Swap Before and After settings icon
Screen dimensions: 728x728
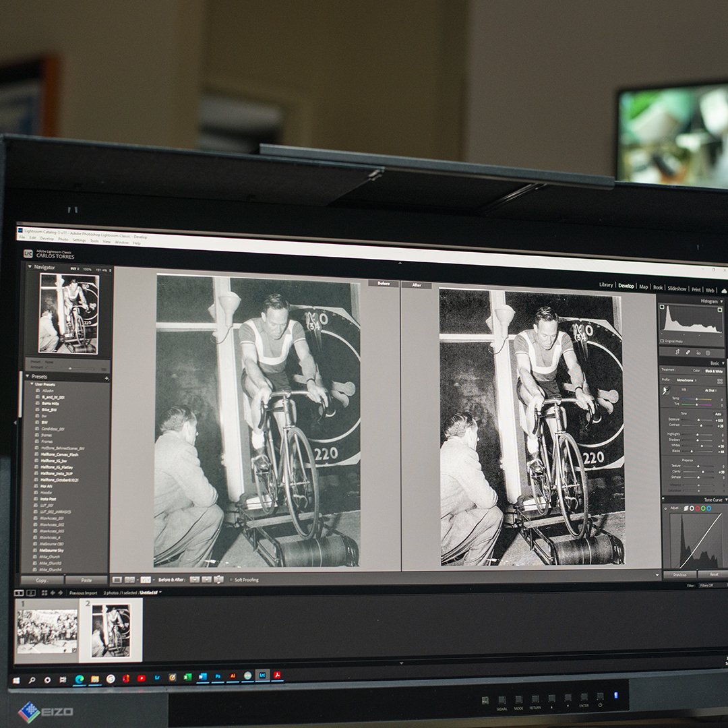pos(218,580)
